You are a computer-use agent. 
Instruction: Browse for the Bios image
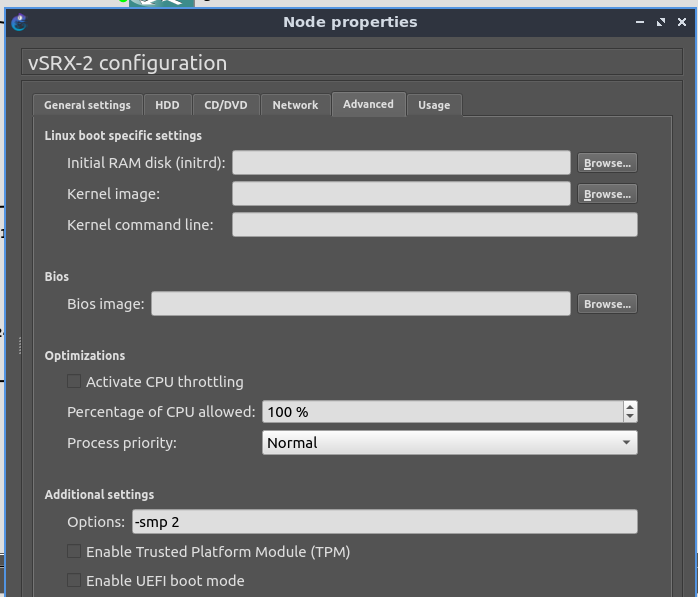point(607,304)
